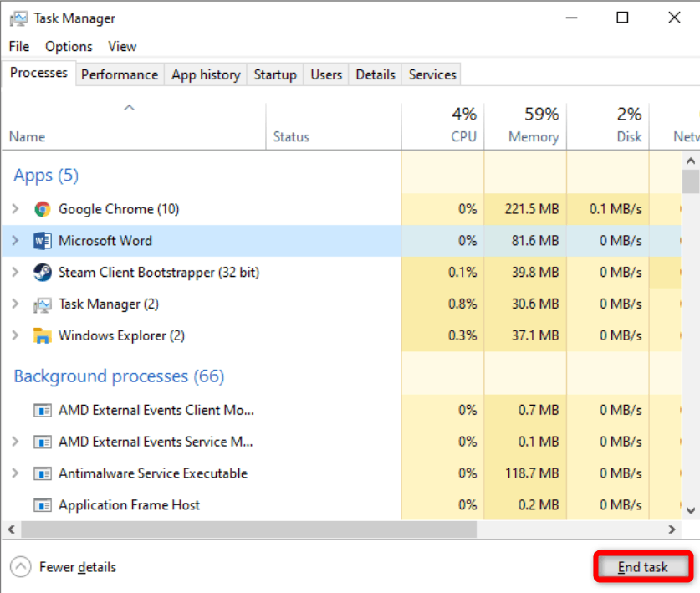The image size is (700, 593).
Task: Expand the Microsoft Word process group
Action: click(15, 240)
